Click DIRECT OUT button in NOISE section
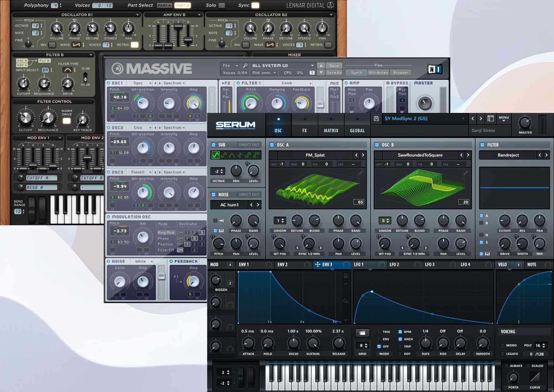The image size is (554, 392). click(249, 195)
